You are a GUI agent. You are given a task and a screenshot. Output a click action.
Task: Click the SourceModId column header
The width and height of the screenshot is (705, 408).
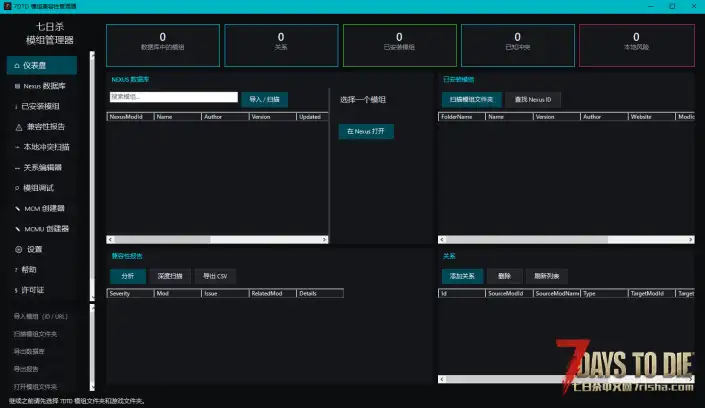pos(509,294)
